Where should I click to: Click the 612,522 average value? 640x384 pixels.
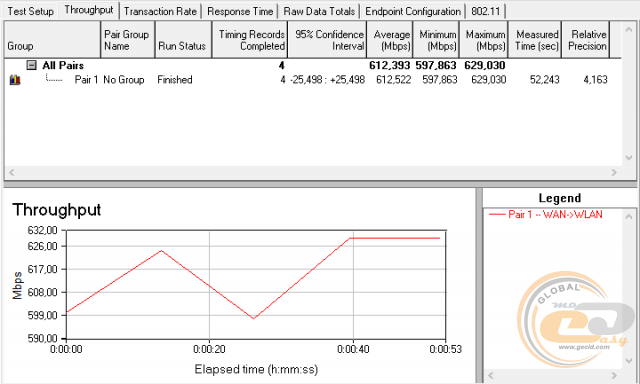(393, 80)
